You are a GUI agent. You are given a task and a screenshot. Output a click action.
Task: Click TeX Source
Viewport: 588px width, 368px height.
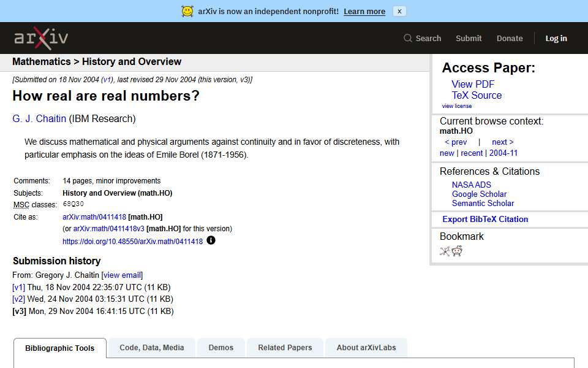(477, 96)
